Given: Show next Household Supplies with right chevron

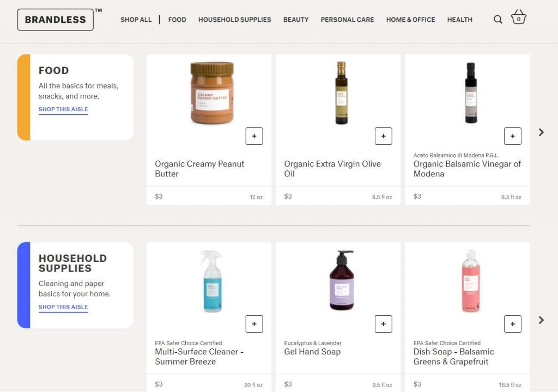Looking at the screenshot, I should [541, 320].
